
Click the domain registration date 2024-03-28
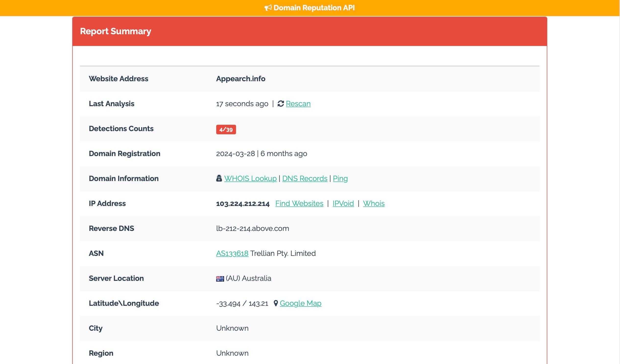tap(236, 154)
